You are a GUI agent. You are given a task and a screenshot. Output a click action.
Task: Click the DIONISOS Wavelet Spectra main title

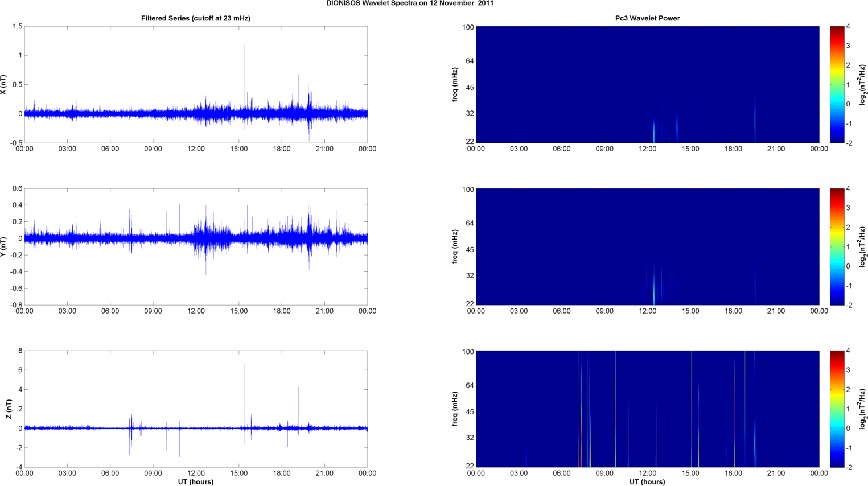[x=410, y=3]
